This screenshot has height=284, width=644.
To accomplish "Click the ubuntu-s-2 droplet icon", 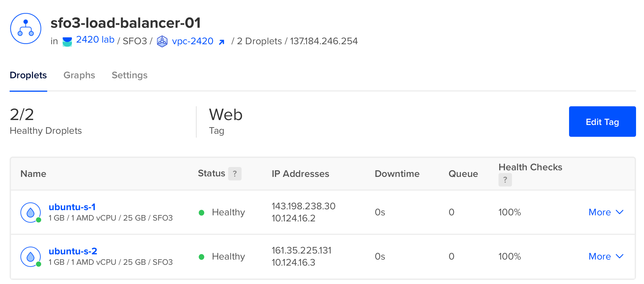I will click(30, 256).
